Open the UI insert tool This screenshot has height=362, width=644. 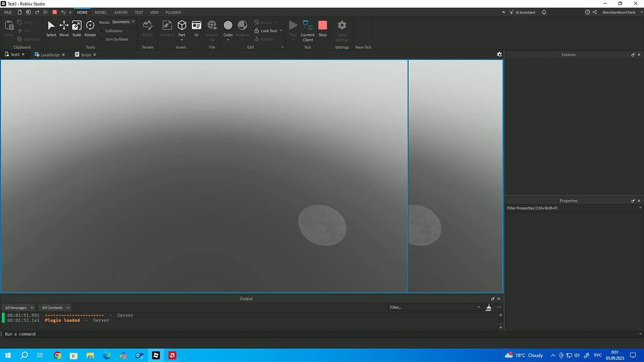196,29
